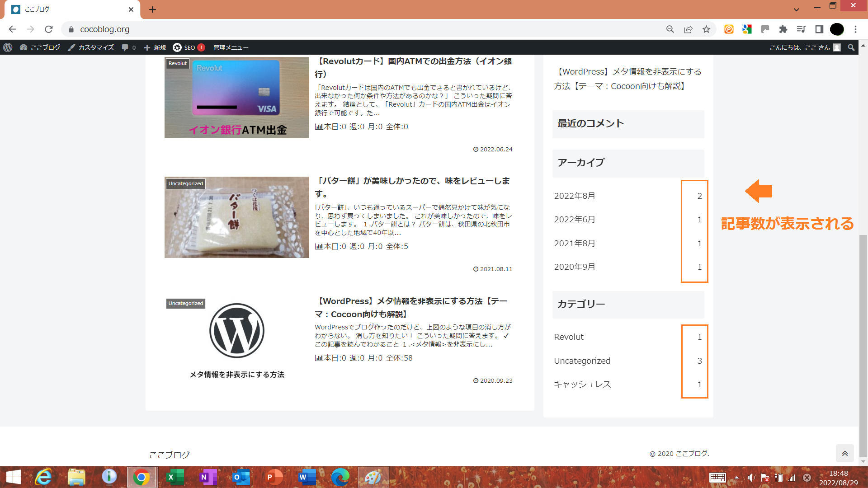The height and width of the screenshot is (488, 868).
Task: Open the Chrome three-dot menu
Action: click(x=855, y=29)
